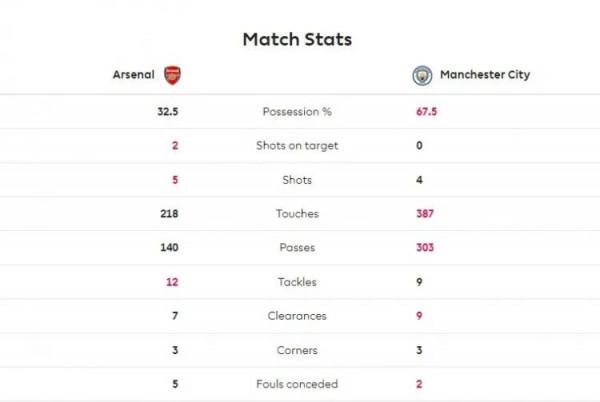Click the Arsenal club crest icon

pos(171,75)
